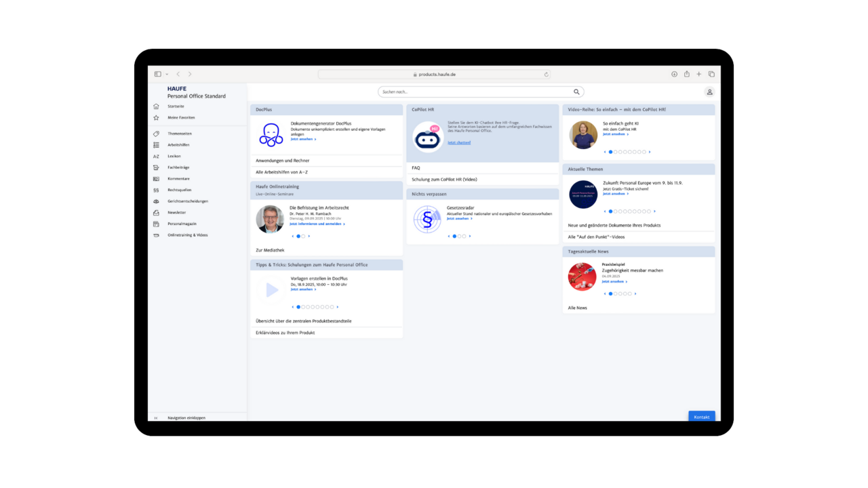Select second carousel dot under Haufe Onlinetraining

click(303, 237)
